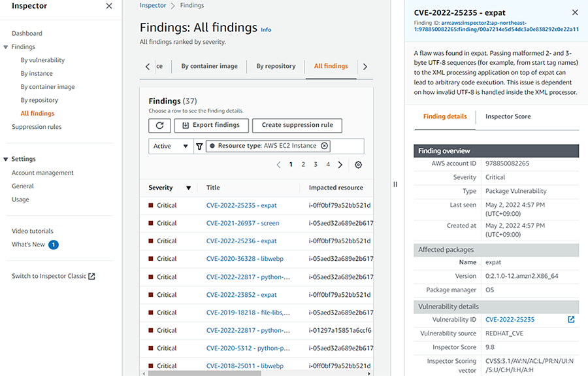Click the filter funnel icon
This screenshot has width=588, height=376.
pyautogui.click(x=199, y=146)
